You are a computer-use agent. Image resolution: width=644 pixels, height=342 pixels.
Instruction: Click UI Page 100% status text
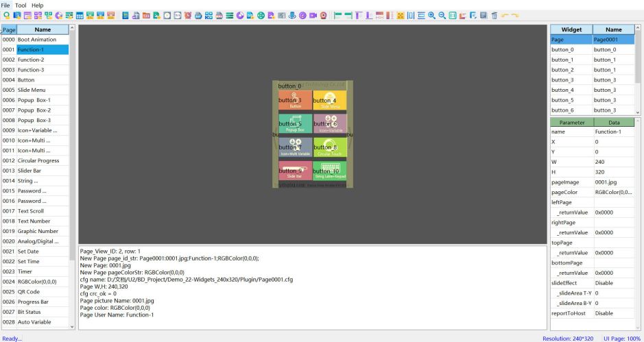(622, 339)
